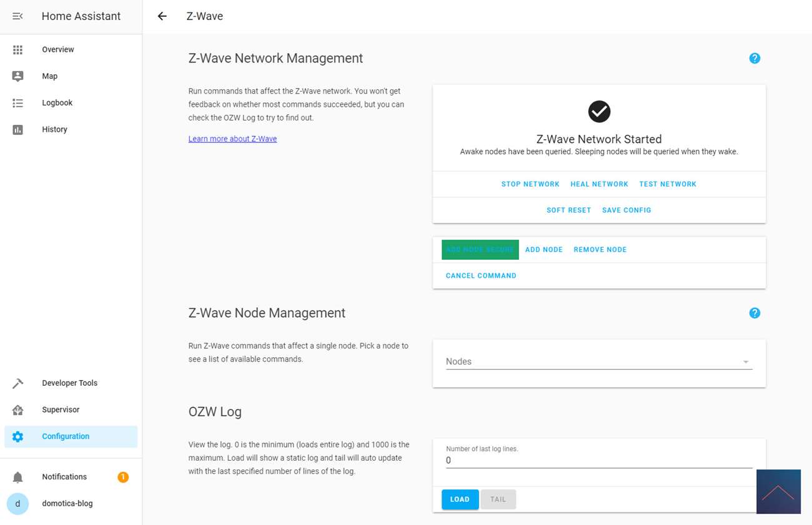Click the Supervisor icon in sidebar
This screenshot has width=812, height=525.
pos(17,410)
